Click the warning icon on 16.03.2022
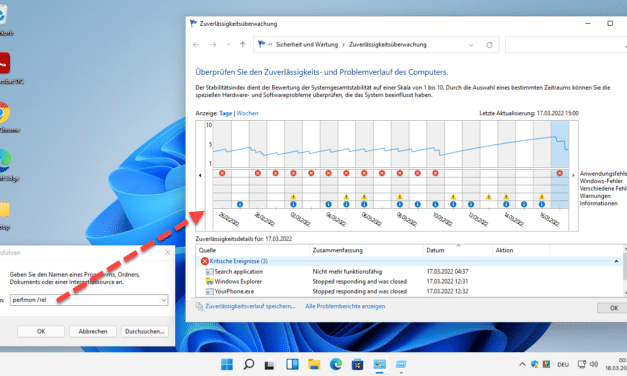Viewport: 627px width, 376px height. [x=541, y=197]
